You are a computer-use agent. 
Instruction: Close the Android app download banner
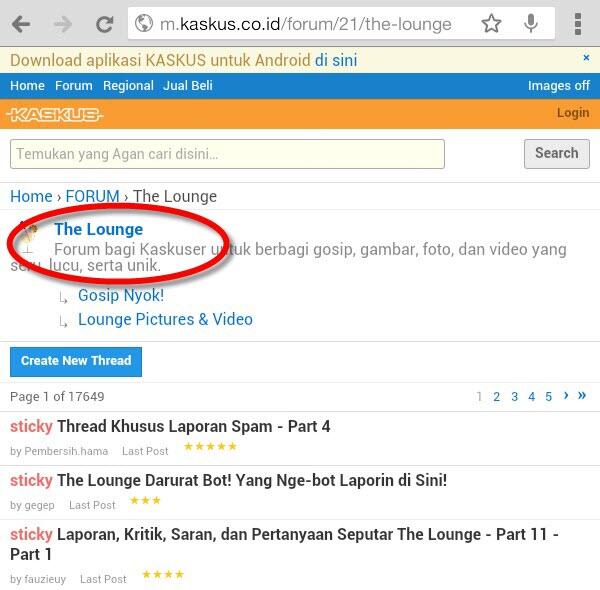pyautogui.click(x=586, y=58)
